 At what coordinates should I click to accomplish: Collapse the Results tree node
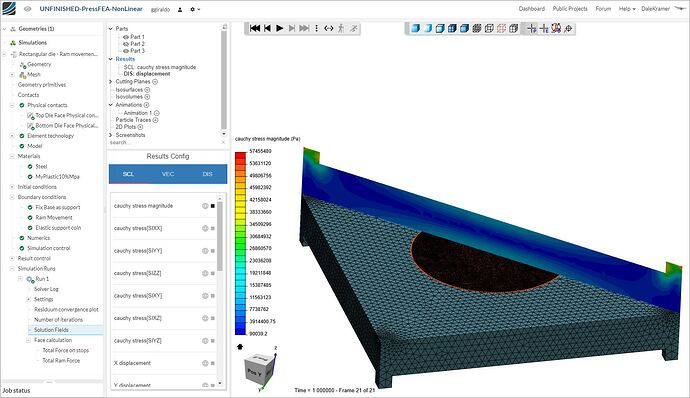pos(111,59)
